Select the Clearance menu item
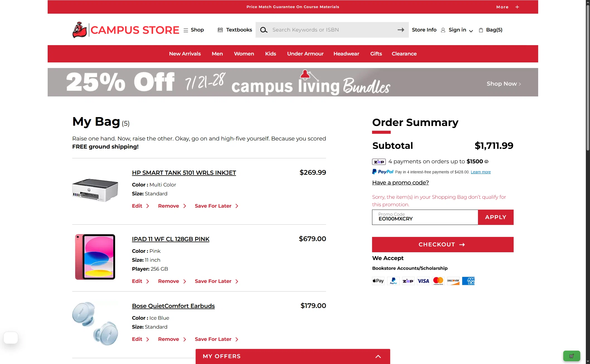This screenshot has height=364, width=590. (404, 54)
